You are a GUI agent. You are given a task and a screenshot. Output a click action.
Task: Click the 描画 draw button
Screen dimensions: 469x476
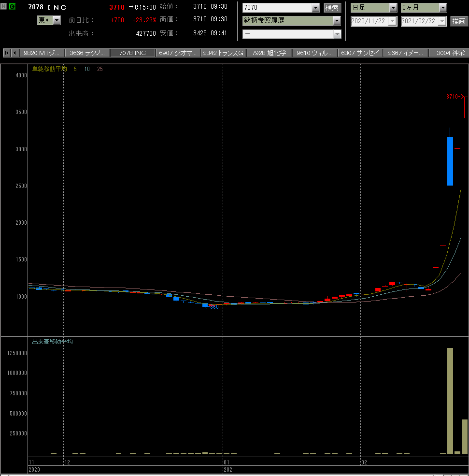click(459, 21)
